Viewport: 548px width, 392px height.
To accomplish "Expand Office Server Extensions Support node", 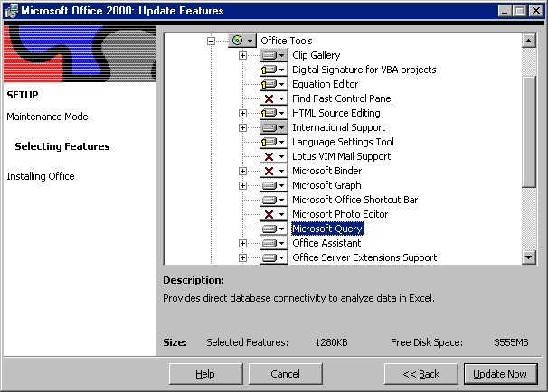I will pyautogui.click(x=242, y=257).
